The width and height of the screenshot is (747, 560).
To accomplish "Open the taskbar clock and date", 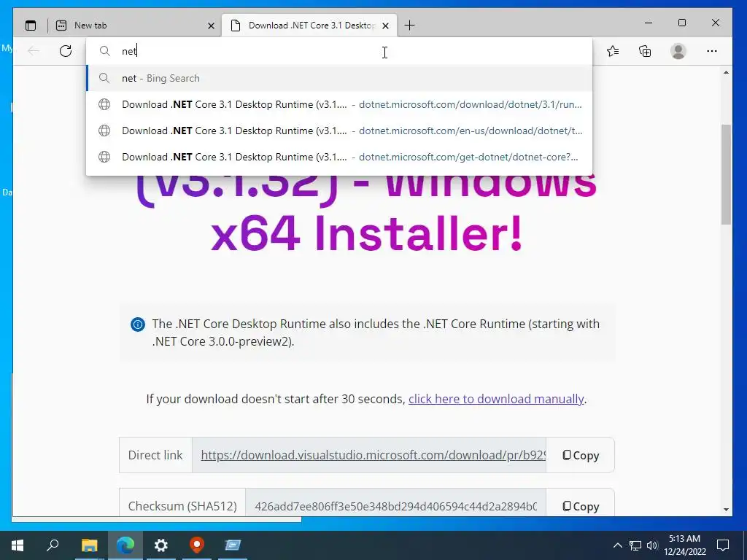I will click(684, 545).
